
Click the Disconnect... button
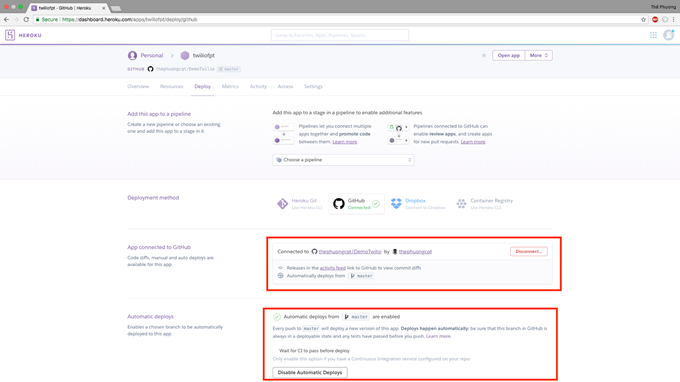(x=529, y=251)
